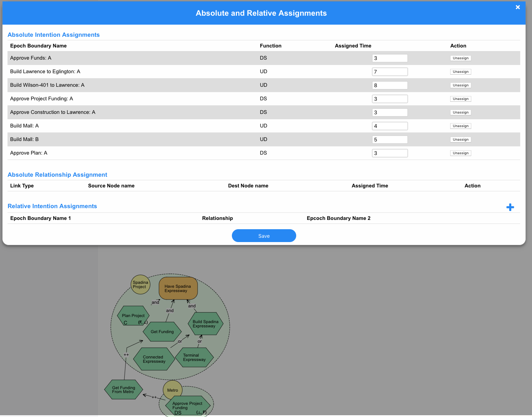Select the Metro actor node

(173, 390)
